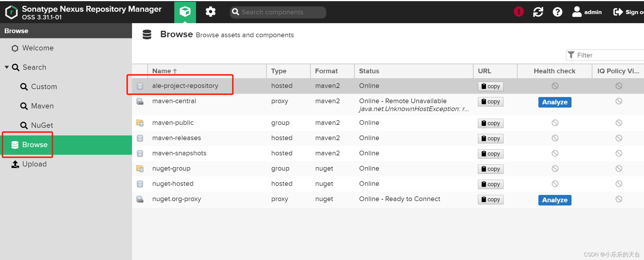Viewport: 644px width, 260px height.
Task: Click group folder icon for maven-public
Action: point(140,123)
